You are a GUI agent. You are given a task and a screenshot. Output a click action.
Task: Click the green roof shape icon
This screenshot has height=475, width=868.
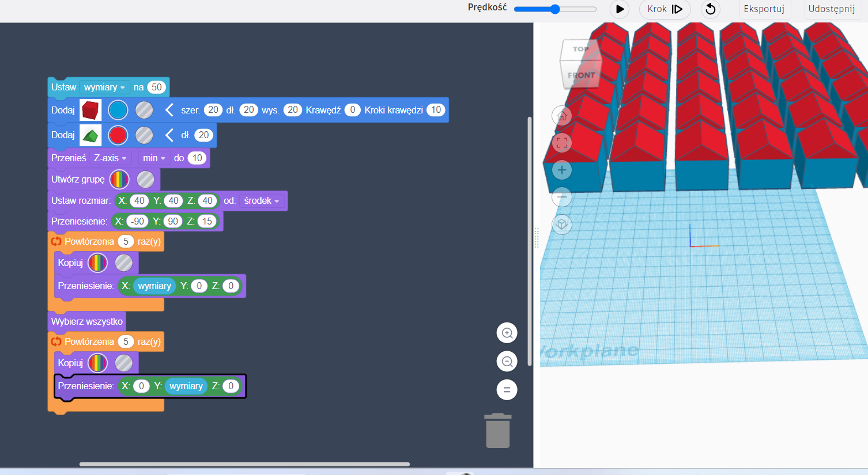click(x=90, y=135)
